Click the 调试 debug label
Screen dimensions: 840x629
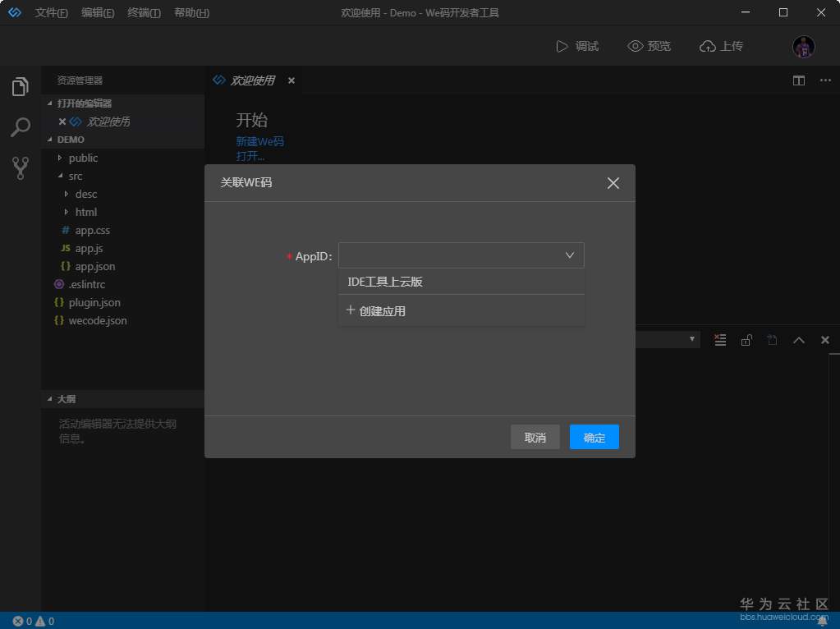[x=586, y=47]
